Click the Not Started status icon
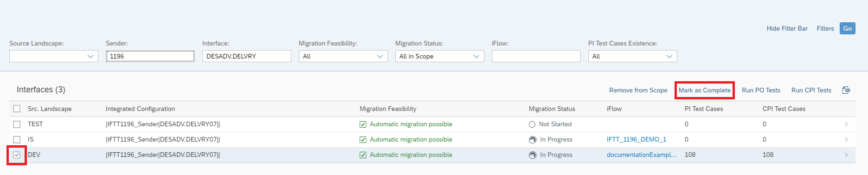Image resolution: width=868 pixels, height=175 pixels. 532,124
